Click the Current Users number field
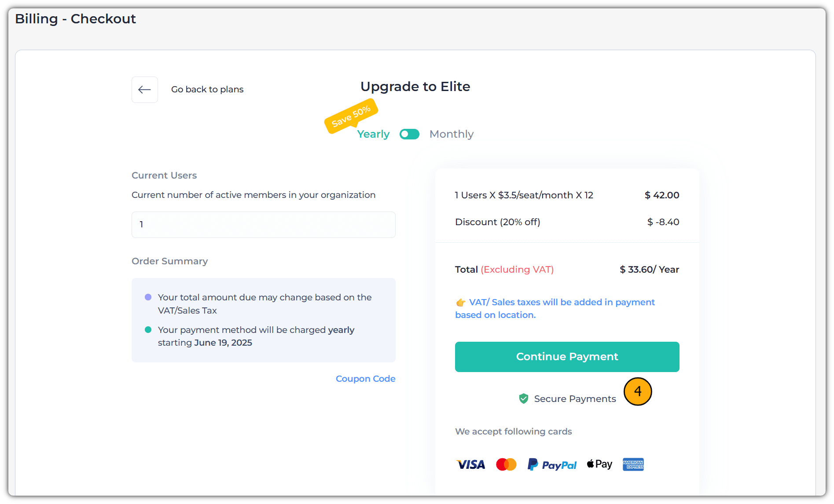Viewport: 834px width, 504px height. (263, 225)
